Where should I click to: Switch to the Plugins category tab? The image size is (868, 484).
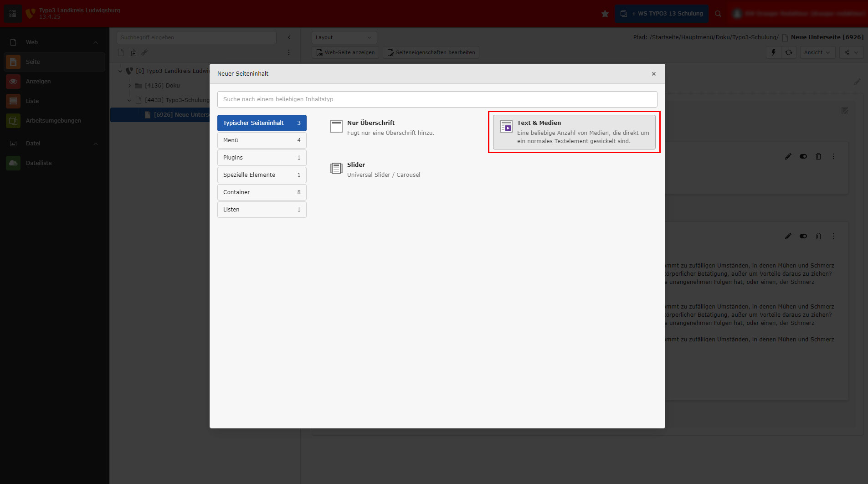(262, 158)
